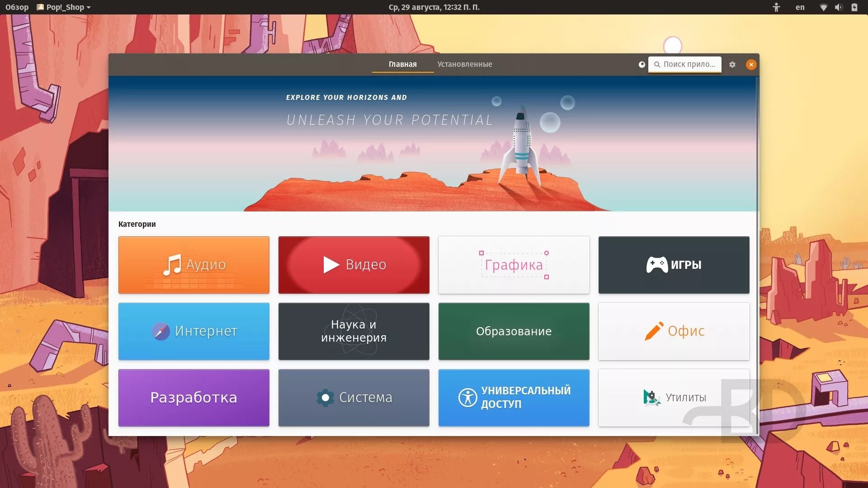Viewport: 868px width, 488px height.
Task: Open the accessibility menu in top bar
Action: (776, 7)
